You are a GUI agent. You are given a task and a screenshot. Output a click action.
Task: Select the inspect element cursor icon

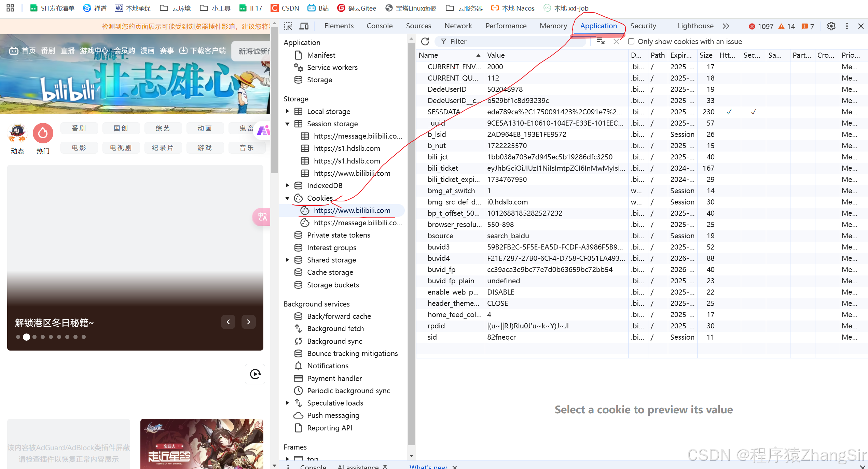tap(288, 26)
